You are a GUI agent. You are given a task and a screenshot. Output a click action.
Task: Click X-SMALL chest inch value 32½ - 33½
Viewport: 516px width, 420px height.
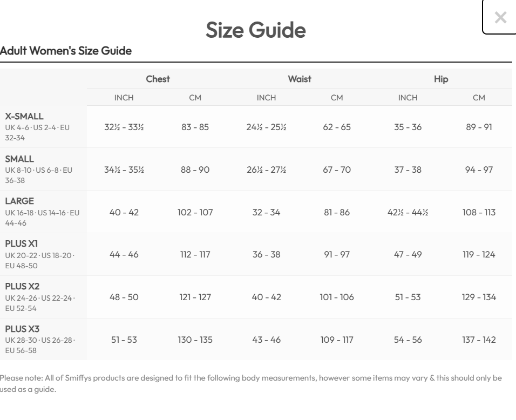pyautogui.click(x=124, y=127)
